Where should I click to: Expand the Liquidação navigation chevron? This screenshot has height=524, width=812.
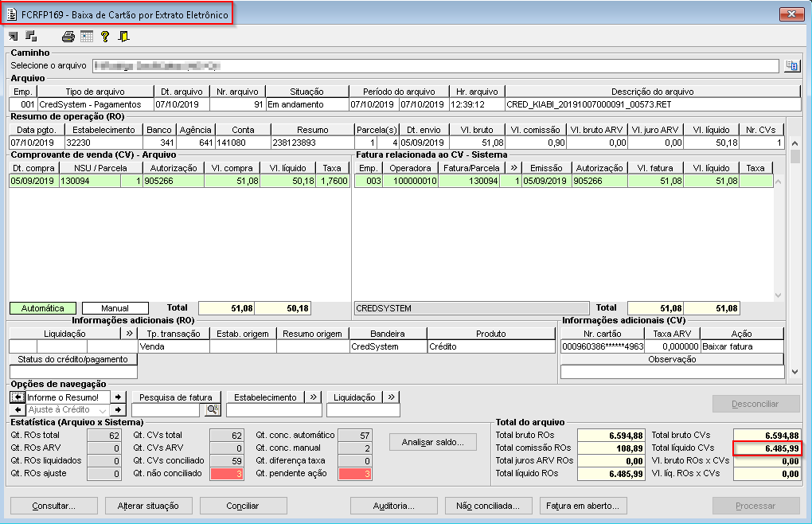pyautogui.click(x=391, y=397)
